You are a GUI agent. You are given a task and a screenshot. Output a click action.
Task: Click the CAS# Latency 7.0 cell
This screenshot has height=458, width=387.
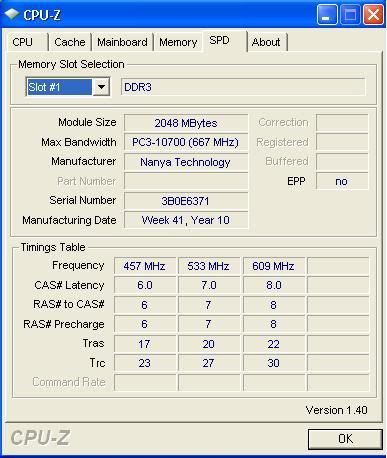[x=209, y=285]
